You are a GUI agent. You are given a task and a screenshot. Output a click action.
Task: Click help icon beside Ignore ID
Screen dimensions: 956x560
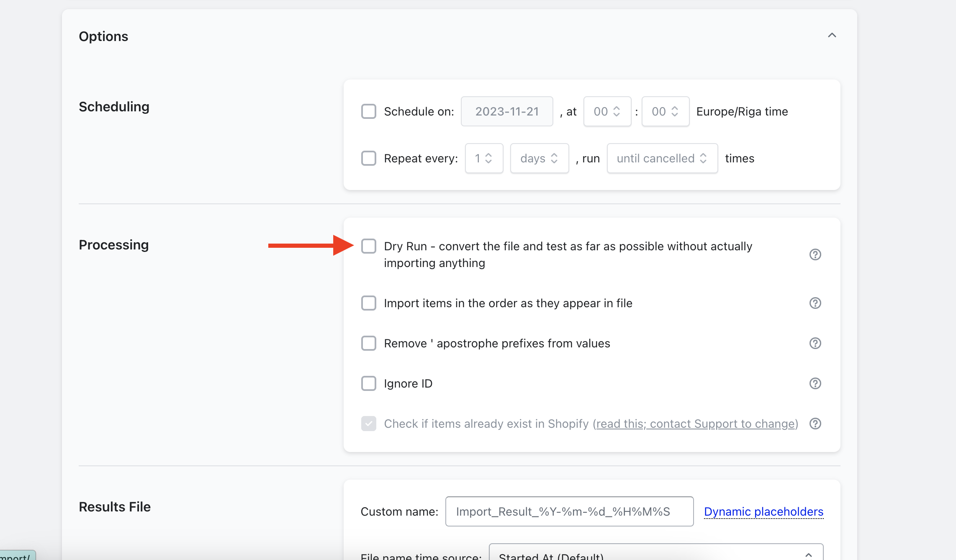tap(815, 383)
